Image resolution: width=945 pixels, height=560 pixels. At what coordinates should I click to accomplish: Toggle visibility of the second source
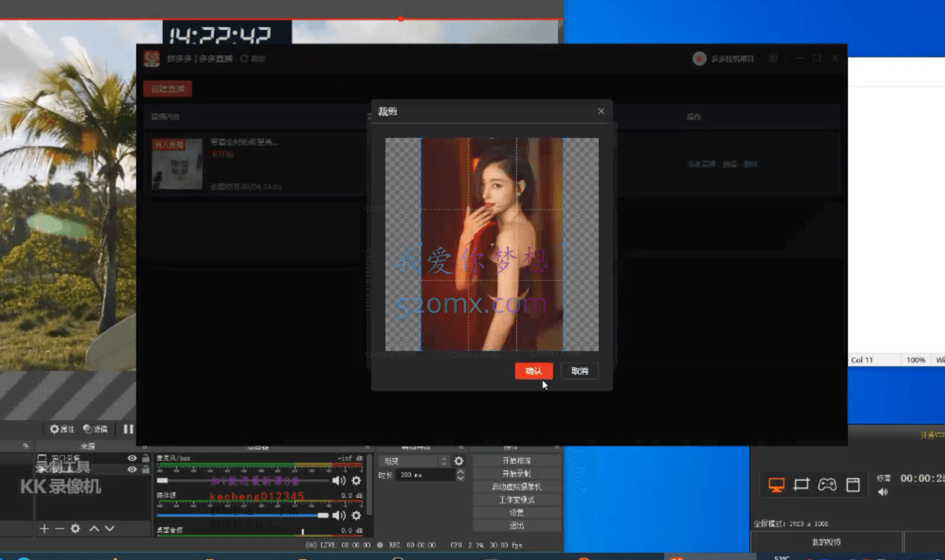132,469
